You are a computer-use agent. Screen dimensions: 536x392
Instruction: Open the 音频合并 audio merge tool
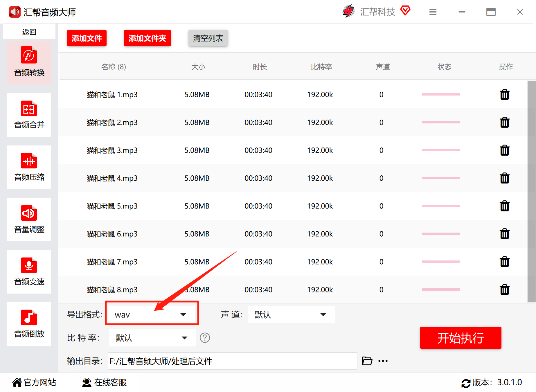click(x=29, y=115)
